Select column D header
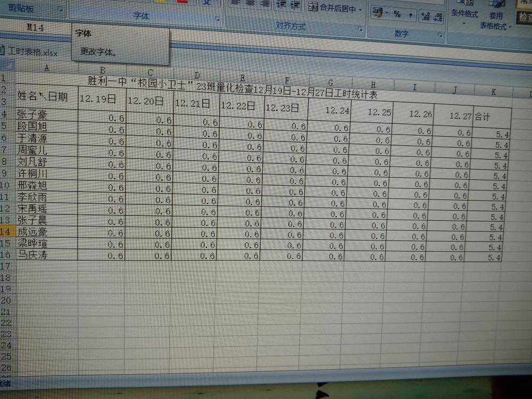Screen dimensions: 532x399 pyautogui.click(x=197, y=76)
